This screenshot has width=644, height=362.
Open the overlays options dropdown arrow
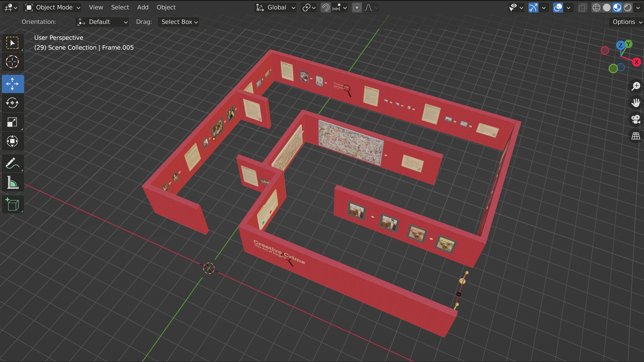[x=568, y=8]
